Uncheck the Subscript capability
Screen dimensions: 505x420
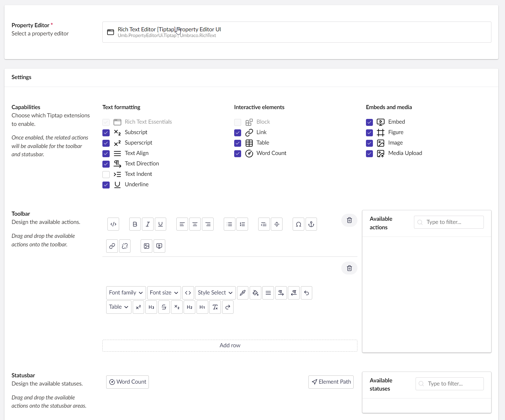point(106,133)
